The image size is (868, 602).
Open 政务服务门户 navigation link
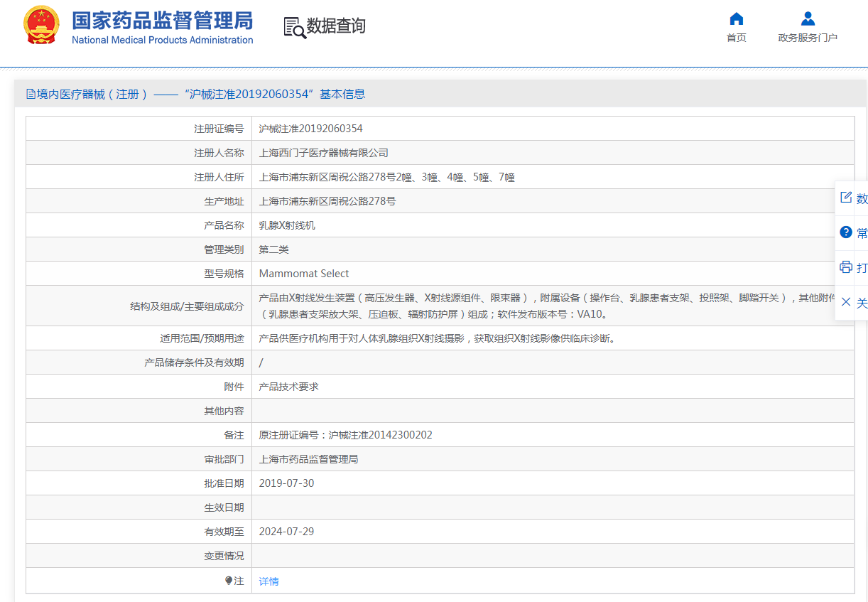[808, 38]
